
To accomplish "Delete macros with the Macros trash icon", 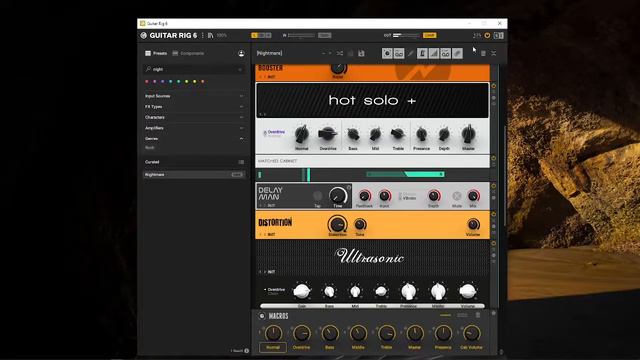I will (x=478, y=315).
